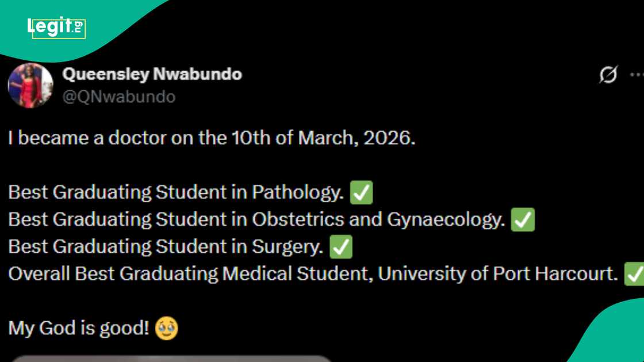Image resolution: width=644 pixels, height=362 pixels.
Task: Open Queensley Nwabundo's profile picture
Action: coord(30,85)
